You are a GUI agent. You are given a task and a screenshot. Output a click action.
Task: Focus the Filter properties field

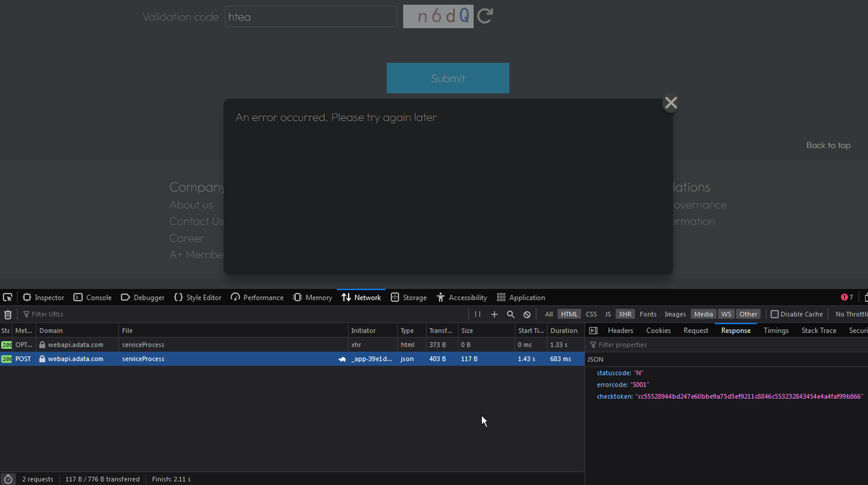tap(727, 345)
